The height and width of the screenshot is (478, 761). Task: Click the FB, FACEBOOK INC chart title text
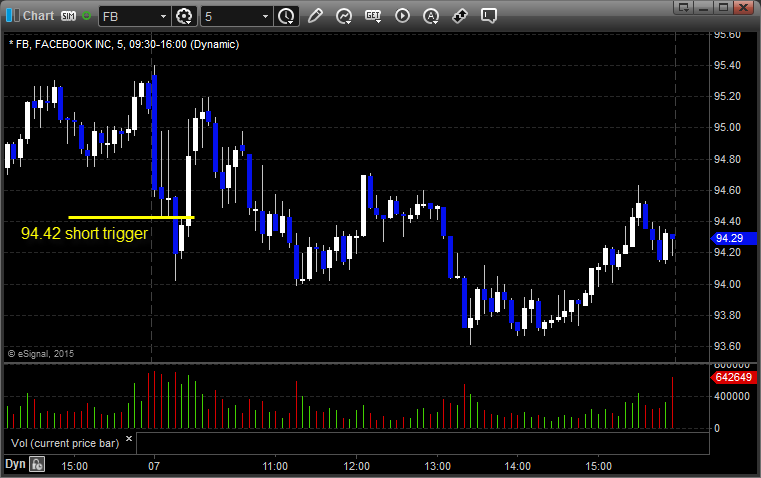pyautogui.click(x=124, y=45)
